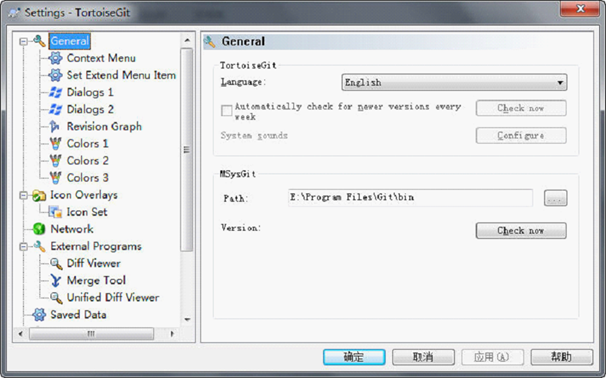The width and height of the screenshot is (606, 378).
Task: Collapse the General tree node
Action: click(x=24, y=41)
